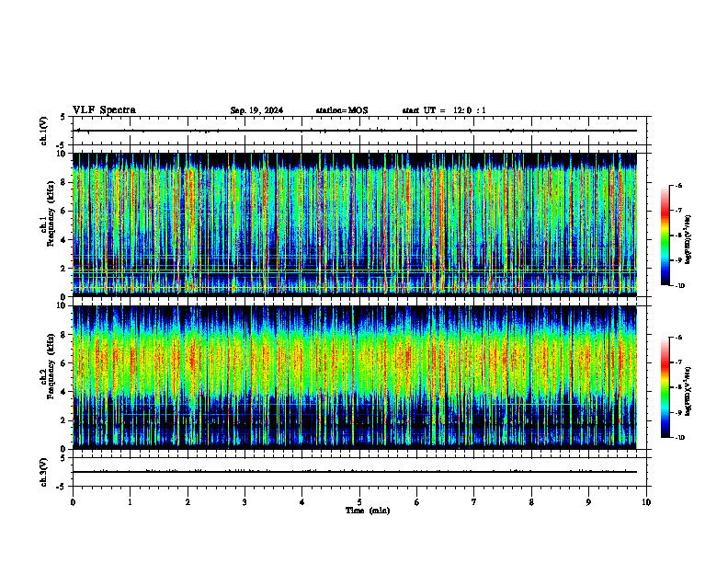Click the "ch.3(V)" waveform axis label
The image size is (728, 563).
[43, 472]
